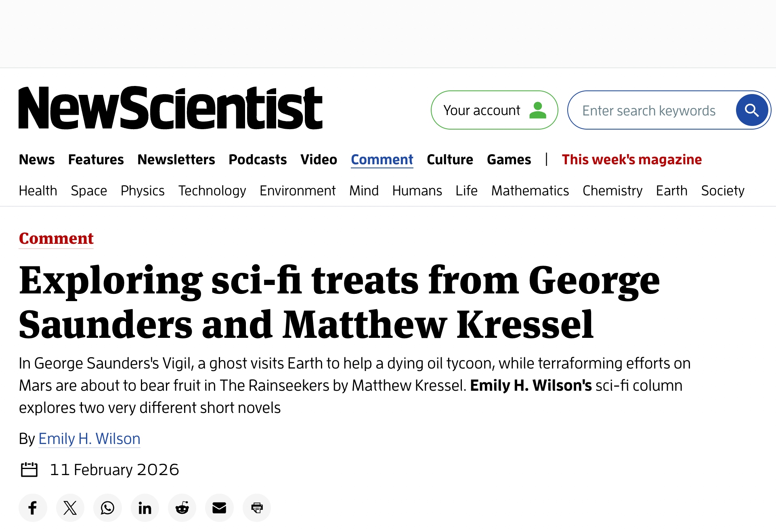Share article on LinkedIn
This screenshot has width=776, height=532.
point(145,508)
